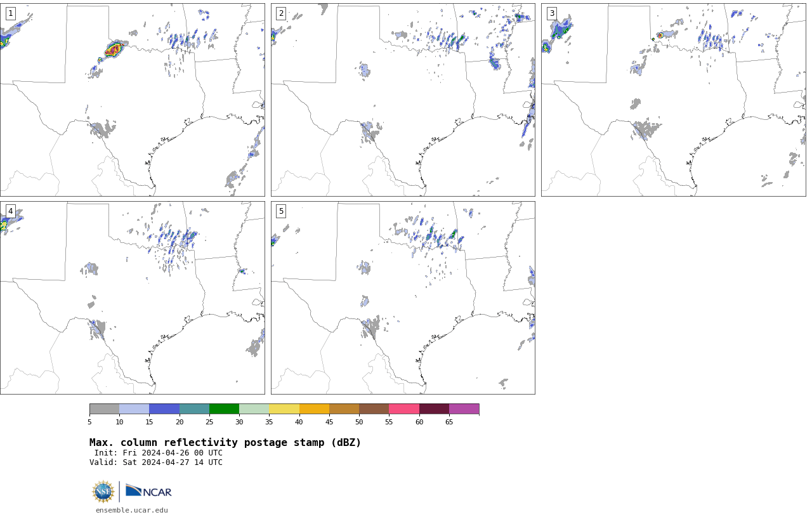Open ensemble member 2 map thumbnail
Screen dimensions: 812x517
pyautogui.click(x=403, y=100)
